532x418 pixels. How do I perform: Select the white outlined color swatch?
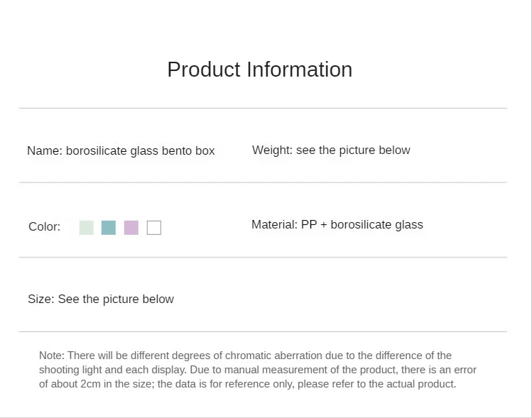pyautogui.click(x=154, y=228)
